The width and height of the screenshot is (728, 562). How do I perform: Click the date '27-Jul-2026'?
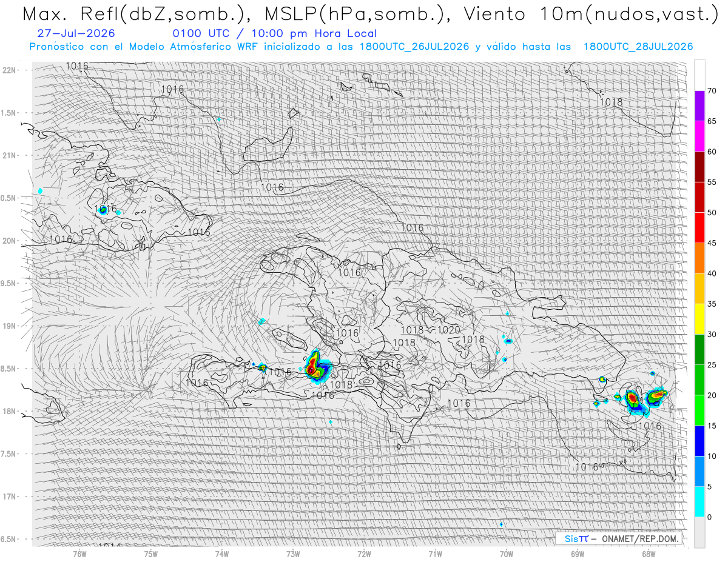coord(76,34)
